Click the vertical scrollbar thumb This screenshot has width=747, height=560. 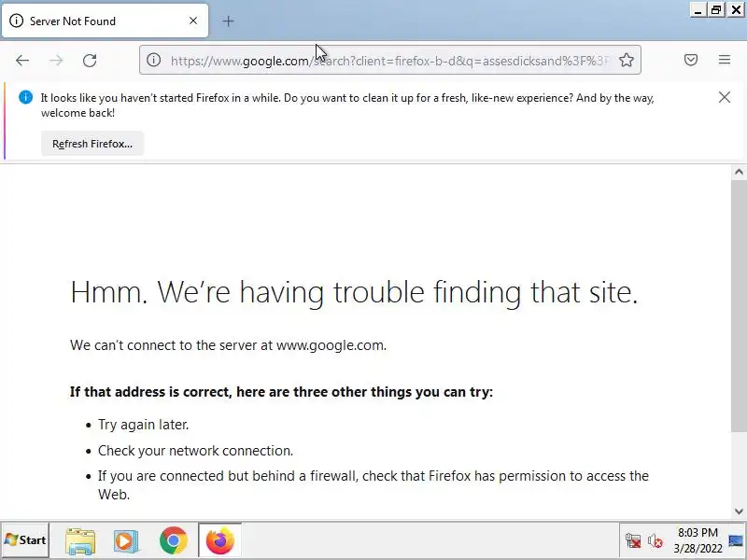click(739, 306)
